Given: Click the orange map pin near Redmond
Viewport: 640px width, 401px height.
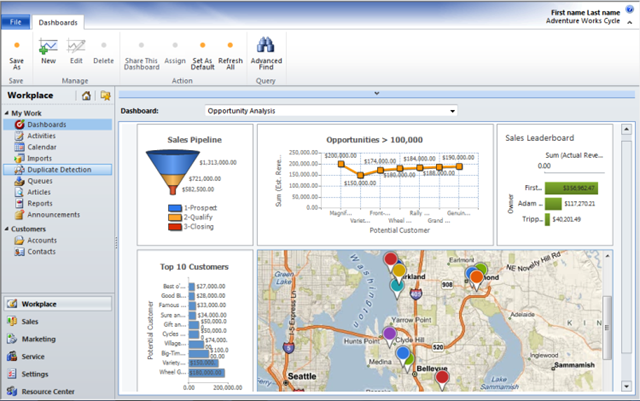Looking at the screenshot, I should (476, 280).
